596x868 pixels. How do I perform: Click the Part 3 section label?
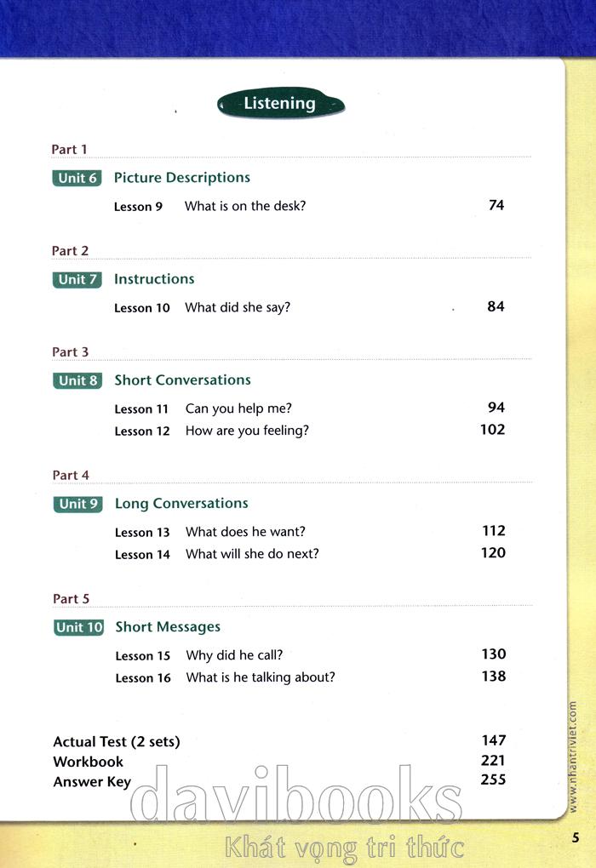coord(71,352)
